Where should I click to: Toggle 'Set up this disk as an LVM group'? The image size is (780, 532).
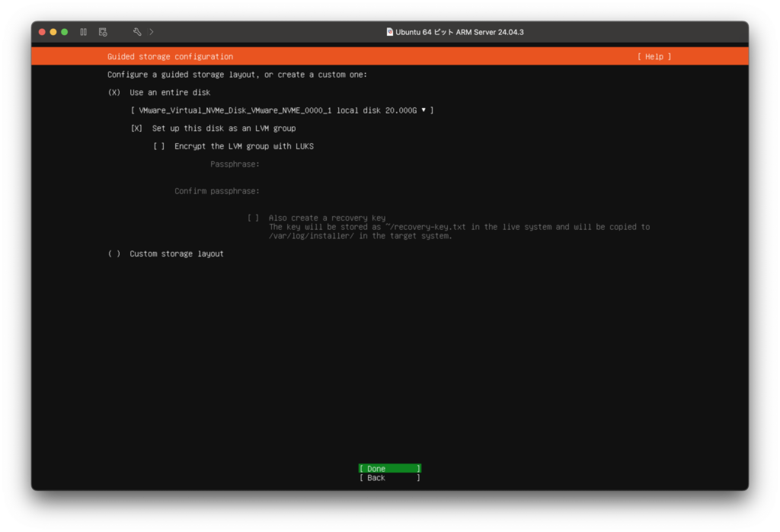[x=136, y=129]
